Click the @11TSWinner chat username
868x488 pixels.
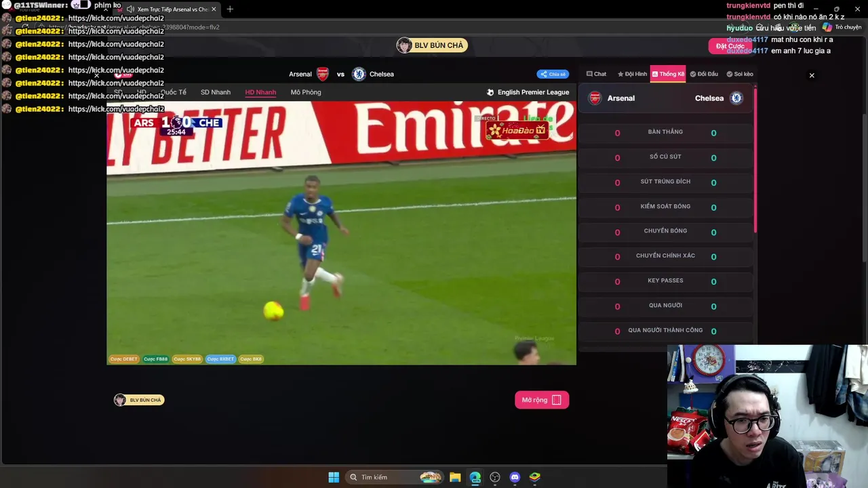tap(41, 5)
